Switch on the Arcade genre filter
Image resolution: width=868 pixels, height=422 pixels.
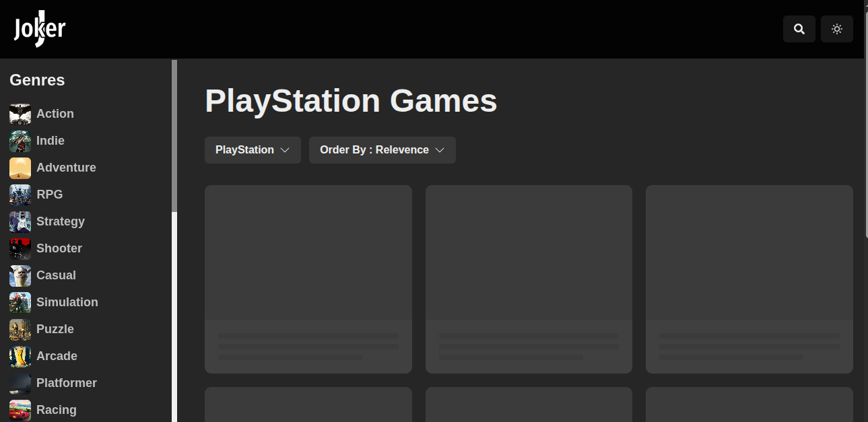(x=57, y=356)
